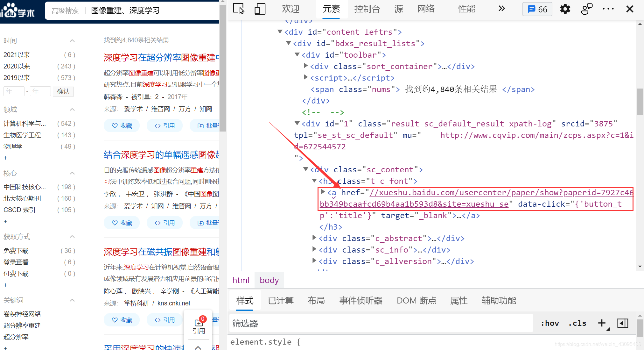This screenshot has width=644, height=350.
Task: Toggle the computed styles sidebar pane icon
Action: 623,323
